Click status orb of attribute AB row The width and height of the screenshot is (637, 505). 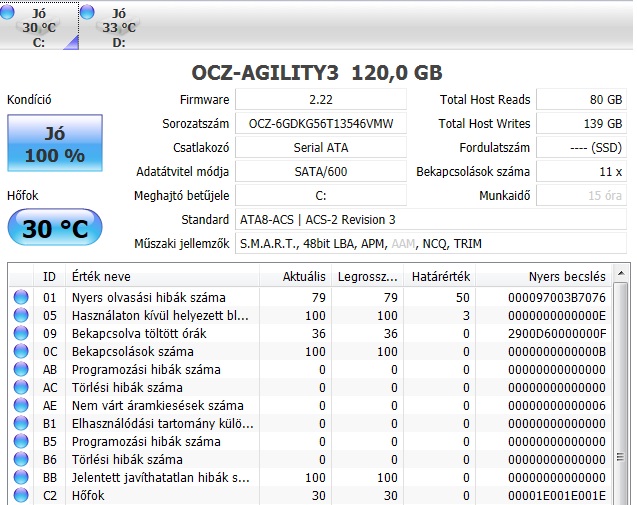point(21,369)
